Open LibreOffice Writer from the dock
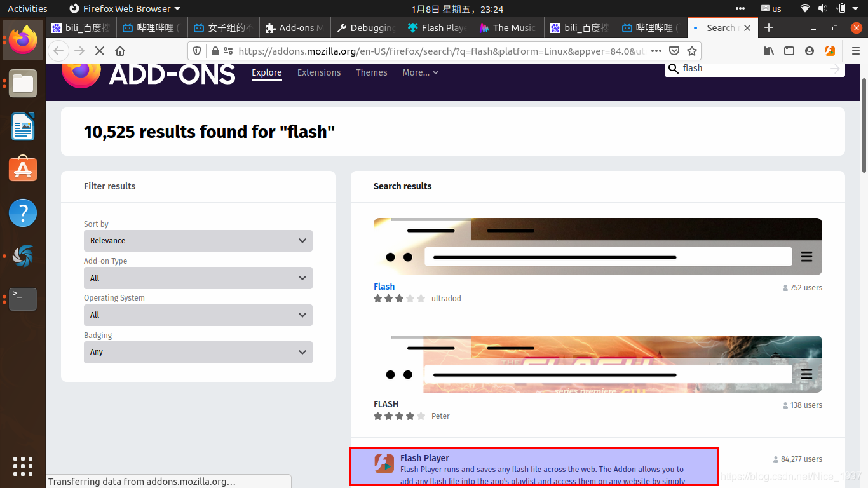868x488 pixels. point(23,126)
